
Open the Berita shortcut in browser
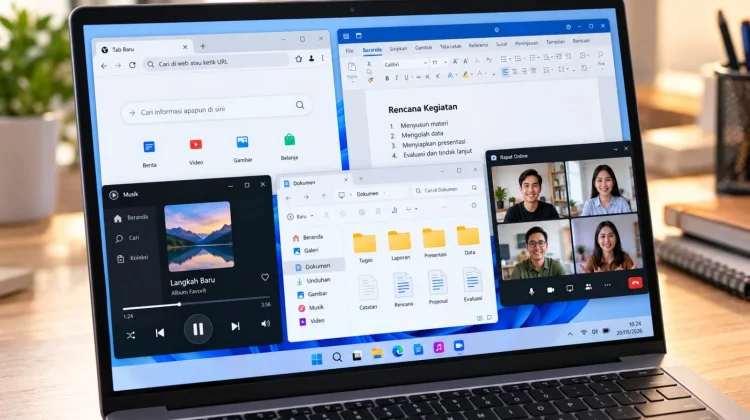[149, 153]
